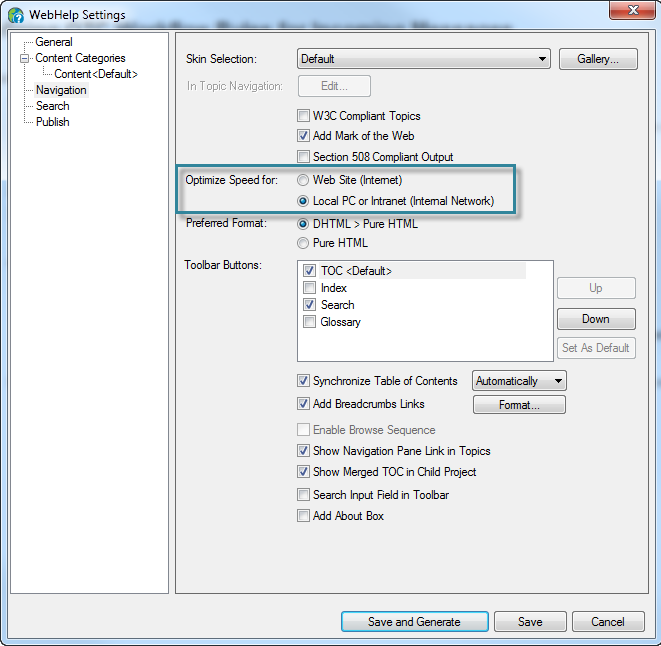The image size is (661, 646).
Task: Select Navigation in the settings tree
Action: click(61, 90)
